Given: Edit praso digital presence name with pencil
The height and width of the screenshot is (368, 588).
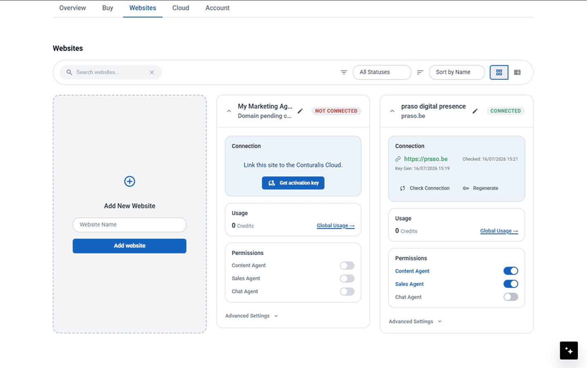Looking at the screenshot, I should click(x=475, y=111).
